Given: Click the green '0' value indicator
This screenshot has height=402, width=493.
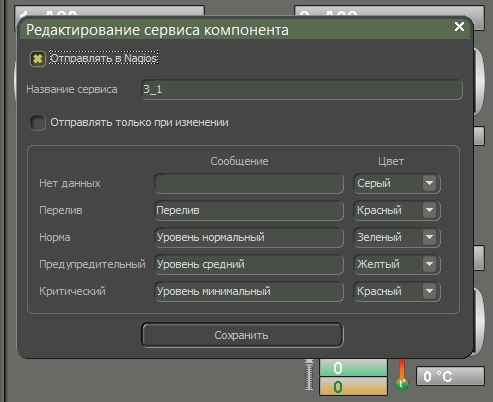Looking at the screenshot, I should (x=353, y=368).
